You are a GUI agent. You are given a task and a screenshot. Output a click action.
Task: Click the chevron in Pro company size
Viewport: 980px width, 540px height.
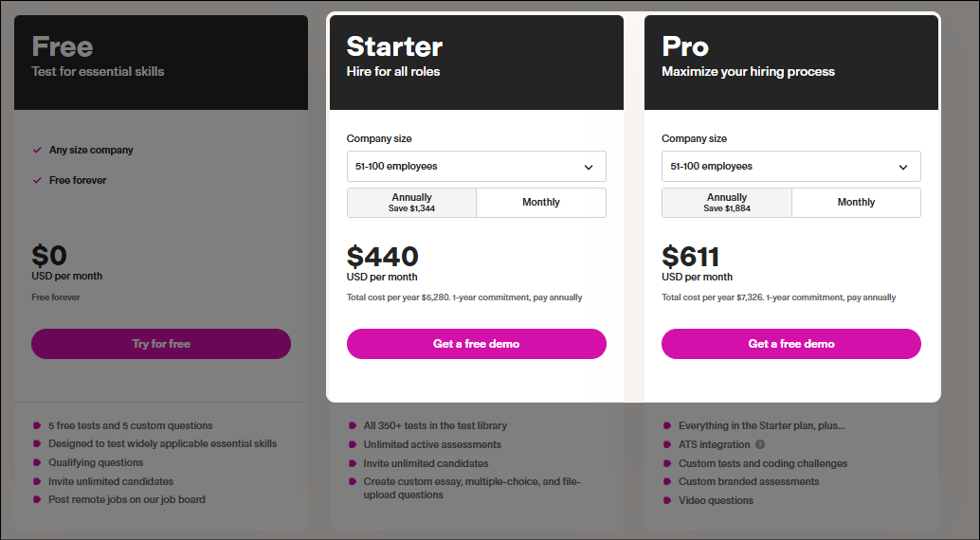click(x=903, y=167)
